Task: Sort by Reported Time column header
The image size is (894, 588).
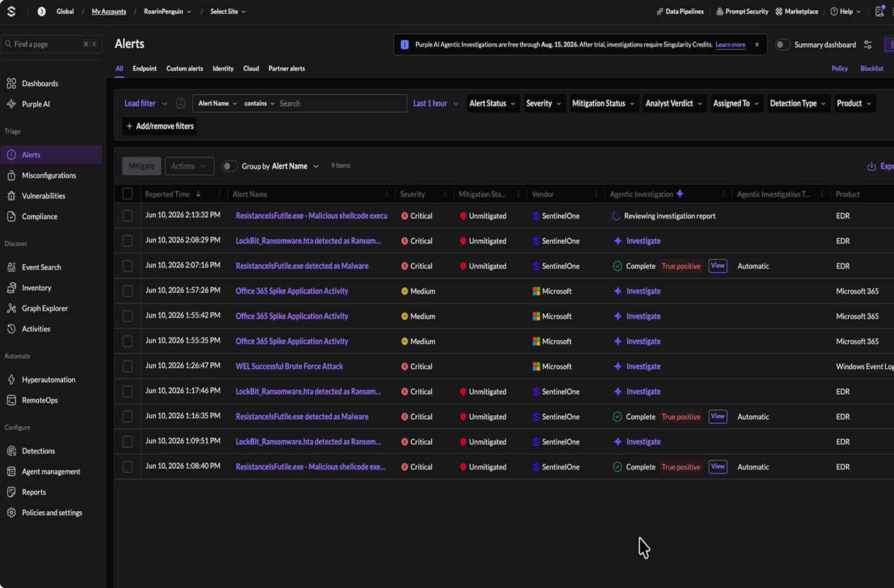Action: 167,194
